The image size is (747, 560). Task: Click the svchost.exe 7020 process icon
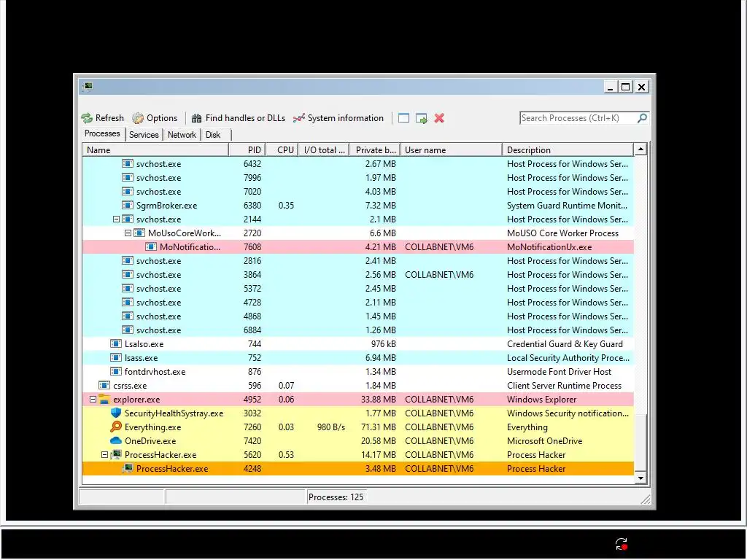coord(127,192)
